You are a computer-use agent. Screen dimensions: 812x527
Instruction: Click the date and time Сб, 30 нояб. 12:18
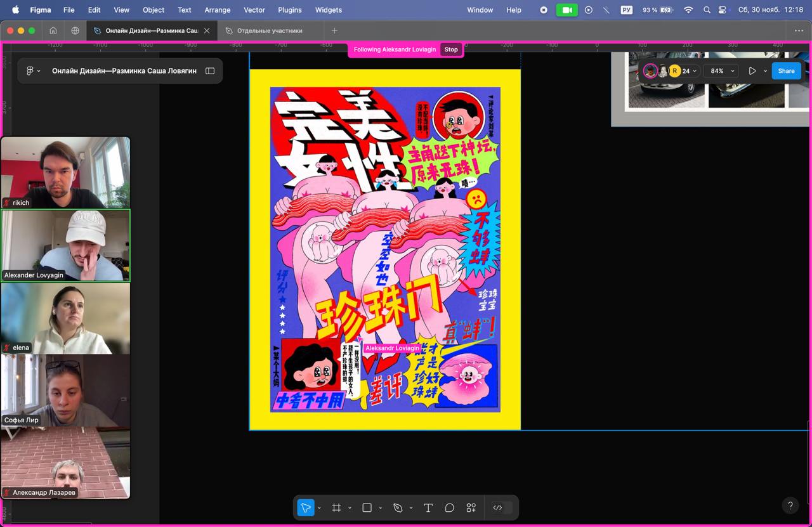(x=770, y=10)
